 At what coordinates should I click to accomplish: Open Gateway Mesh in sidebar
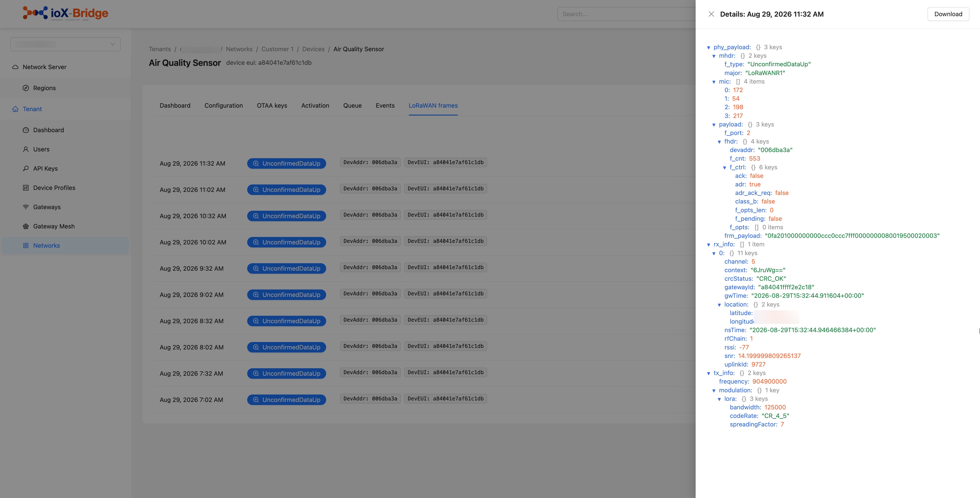[x=54, y=226]
